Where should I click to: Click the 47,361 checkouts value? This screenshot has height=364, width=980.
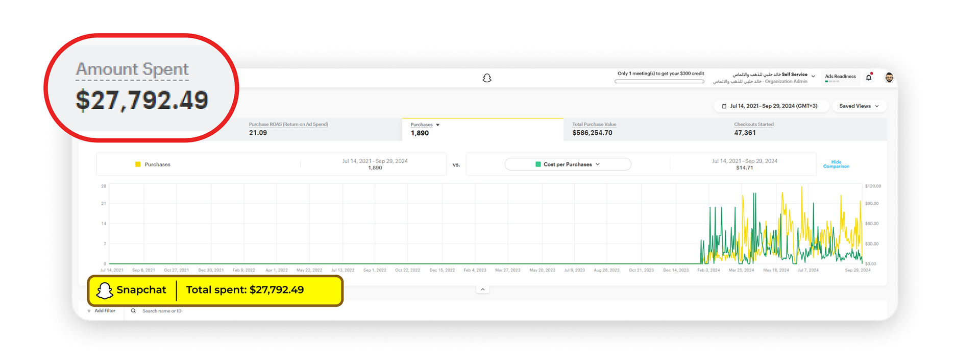click(745, 133)
